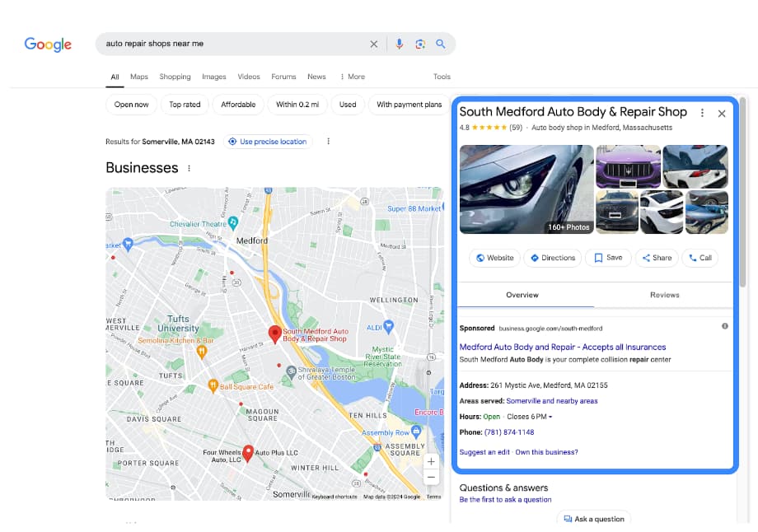Click map Terms link
Viewport: 758px width, 532px height.
pos(433,497)
